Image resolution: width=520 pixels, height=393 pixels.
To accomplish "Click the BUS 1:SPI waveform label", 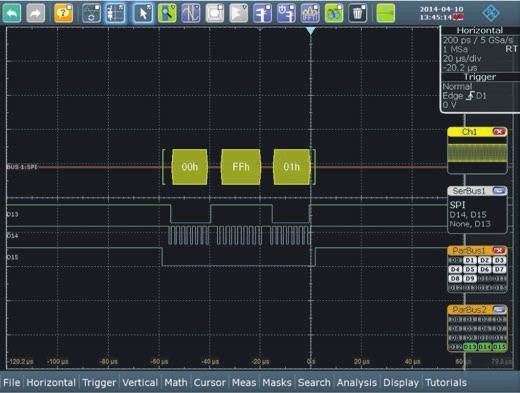I will pyautogui.click(x=22, y=167).
